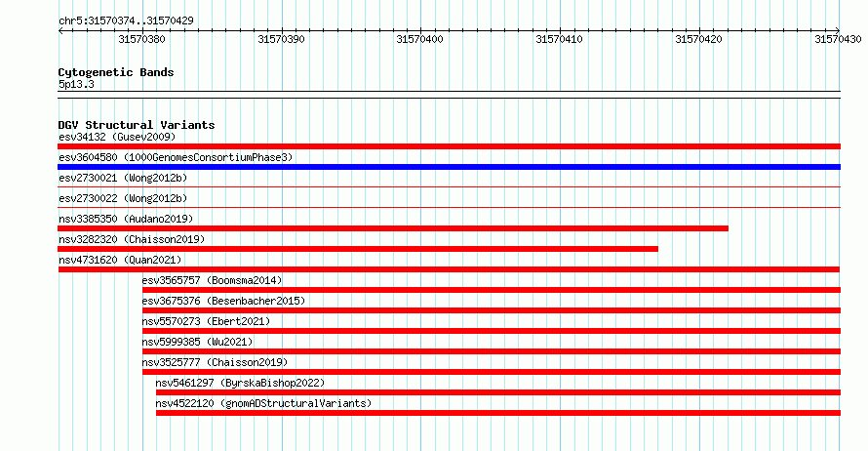Open the nsv4731620 (Quan2021) variant
This screenshot has height=451, width=868.
[x=120, y=260]
